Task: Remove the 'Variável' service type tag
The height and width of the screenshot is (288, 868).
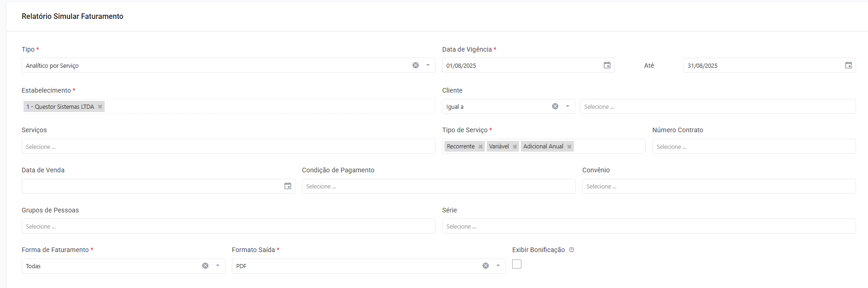Action: click(x=515, y=146)
